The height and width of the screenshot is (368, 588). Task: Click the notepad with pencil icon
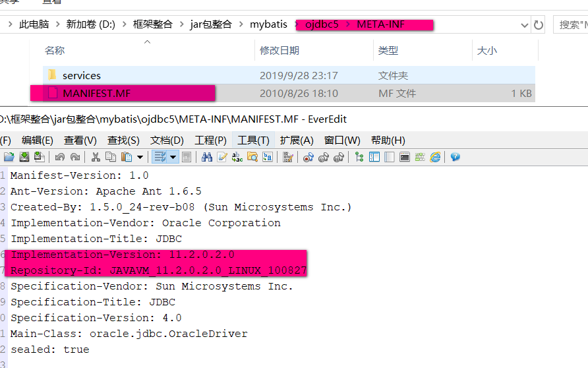222,157
